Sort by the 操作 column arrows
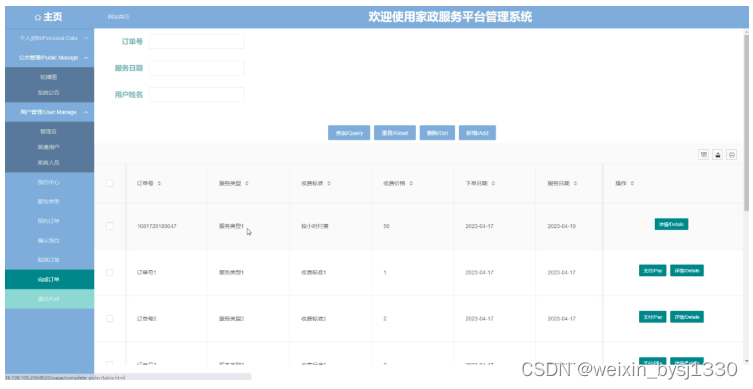753x389 pixels. [632, 183]
